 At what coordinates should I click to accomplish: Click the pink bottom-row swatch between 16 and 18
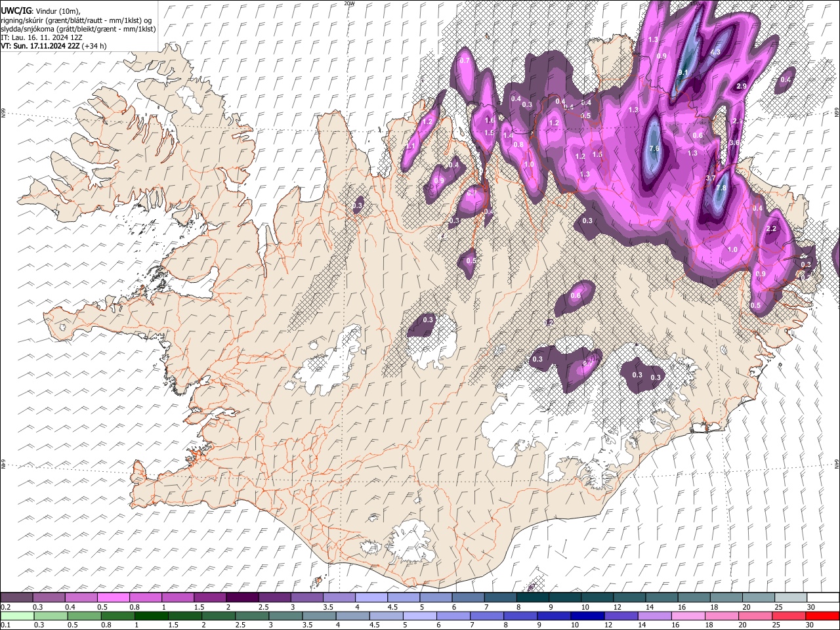coord(688,616)
